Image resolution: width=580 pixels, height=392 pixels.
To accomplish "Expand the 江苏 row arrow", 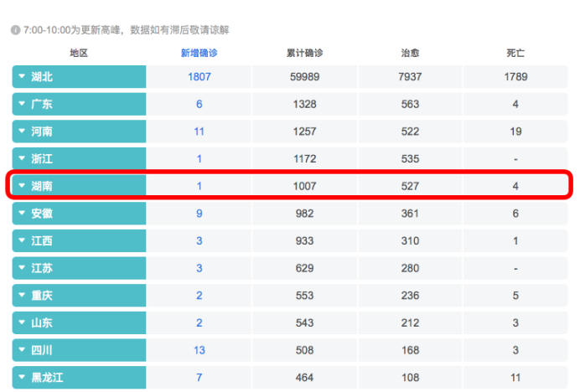I will (x=22, y=268).
